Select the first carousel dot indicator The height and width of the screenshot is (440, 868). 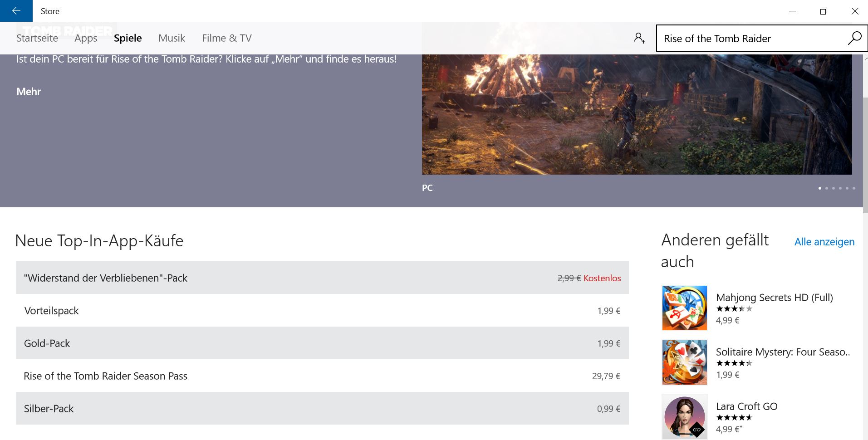tap(820, 188)
